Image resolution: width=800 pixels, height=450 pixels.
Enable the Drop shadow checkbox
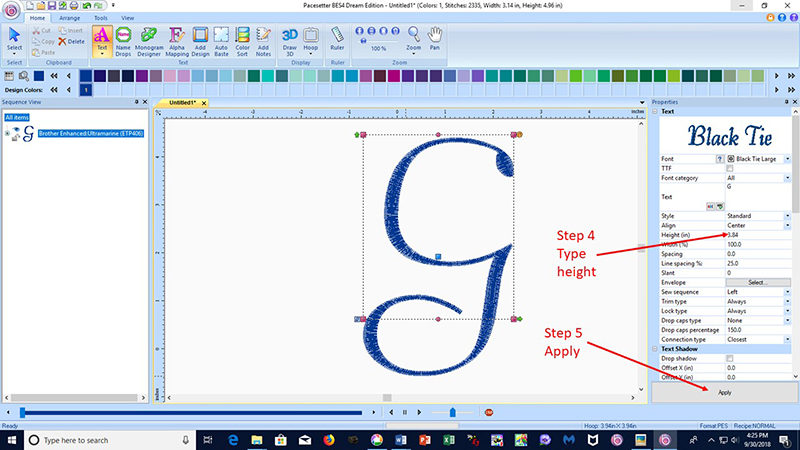730,358
